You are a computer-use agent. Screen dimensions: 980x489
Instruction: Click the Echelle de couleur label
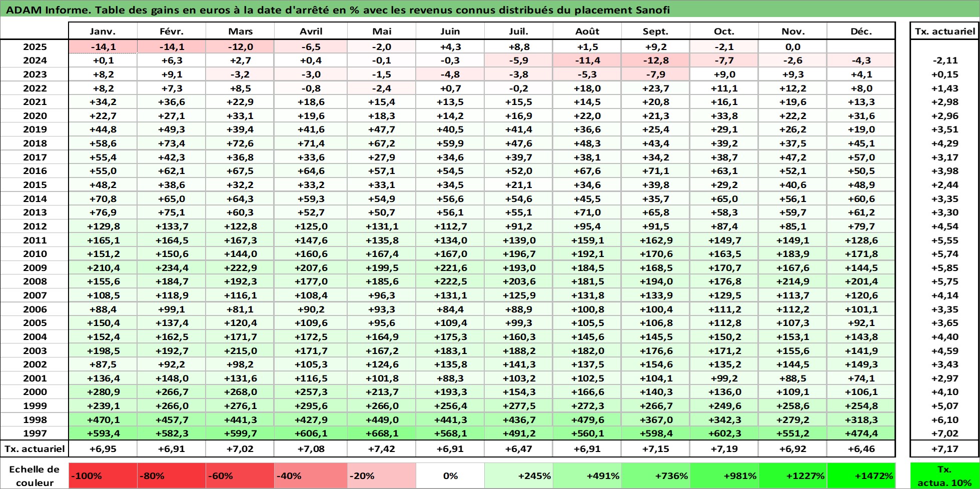point(35,475)
